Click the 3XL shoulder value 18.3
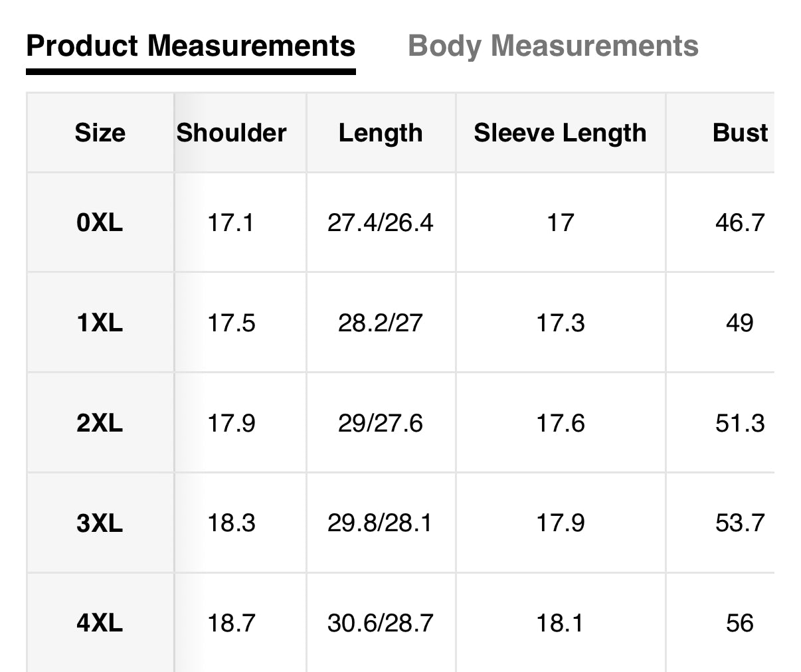Image resolution: width=801 pixels, height=672 pixels. click(231, 523)
